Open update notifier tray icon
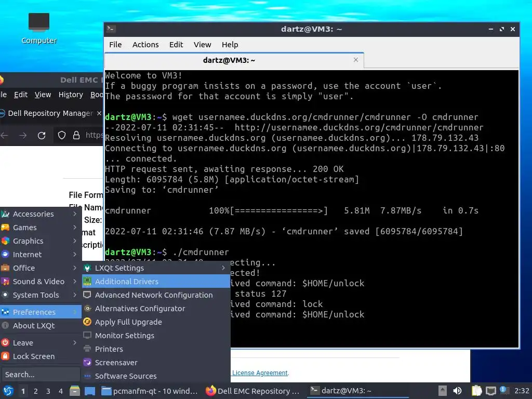 [504, 390]
